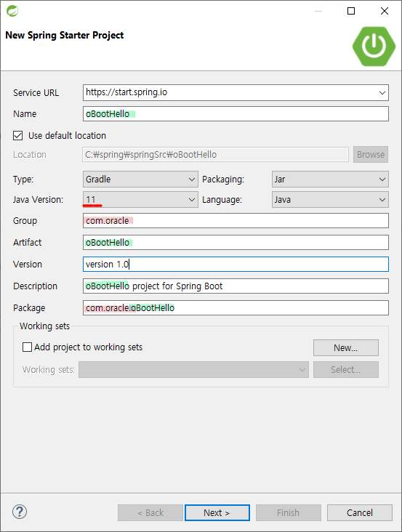Close the New Spring Starter Project dialog

(385, 11)
